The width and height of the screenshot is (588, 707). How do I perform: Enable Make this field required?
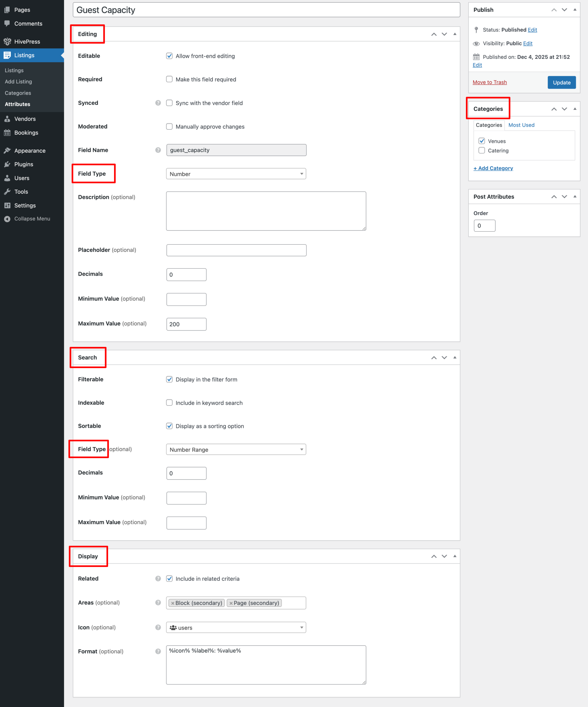coord(169,79)
